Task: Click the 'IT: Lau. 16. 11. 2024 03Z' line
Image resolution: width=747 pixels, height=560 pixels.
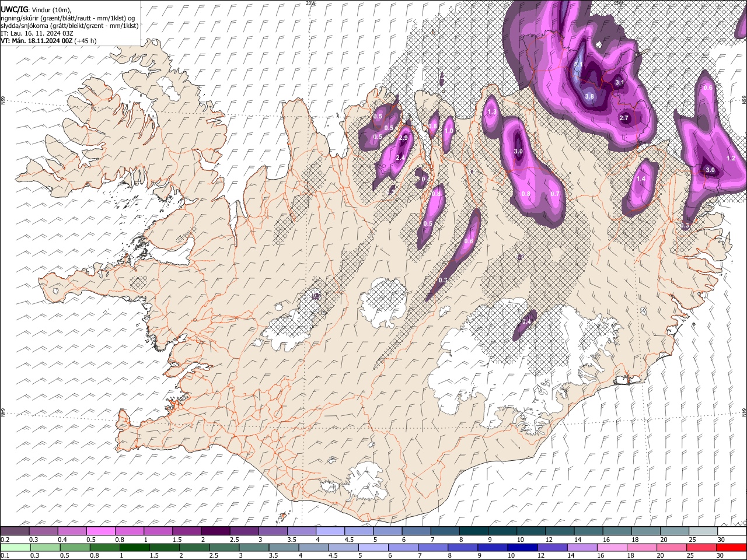Action: coord(37,33)
